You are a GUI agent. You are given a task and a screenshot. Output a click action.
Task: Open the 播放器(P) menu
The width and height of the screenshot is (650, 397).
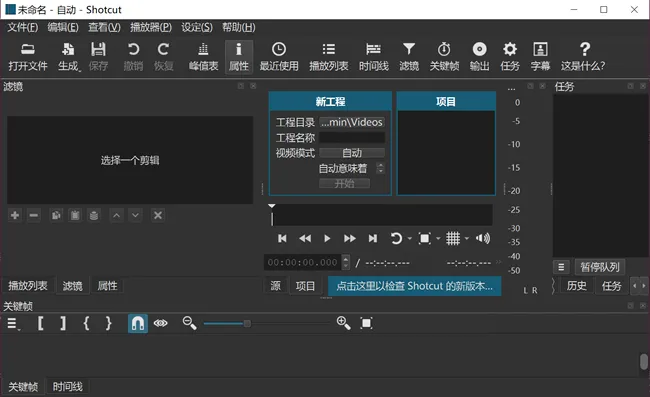pyautogui.click(x=151, y=27)
